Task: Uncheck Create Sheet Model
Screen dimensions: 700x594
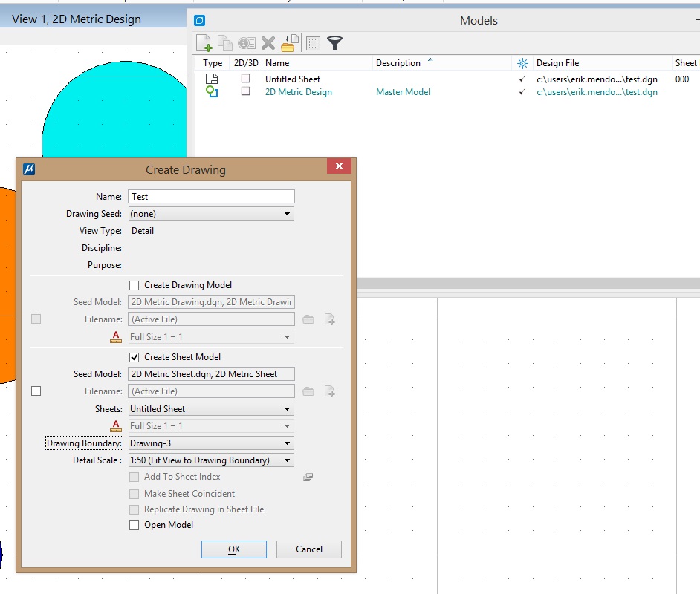Action: [x=134, y=356]
